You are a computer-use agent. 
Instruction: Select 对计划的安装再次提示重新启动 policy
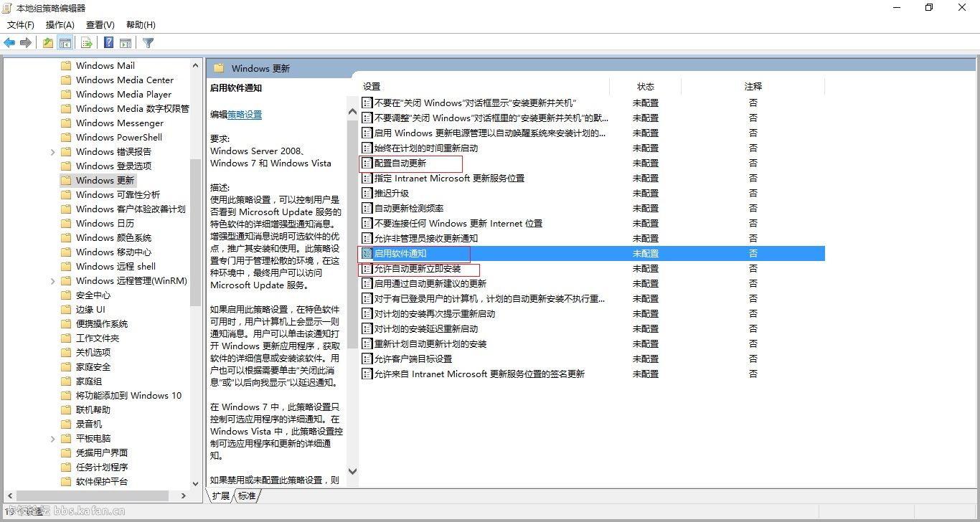[435, 313]
